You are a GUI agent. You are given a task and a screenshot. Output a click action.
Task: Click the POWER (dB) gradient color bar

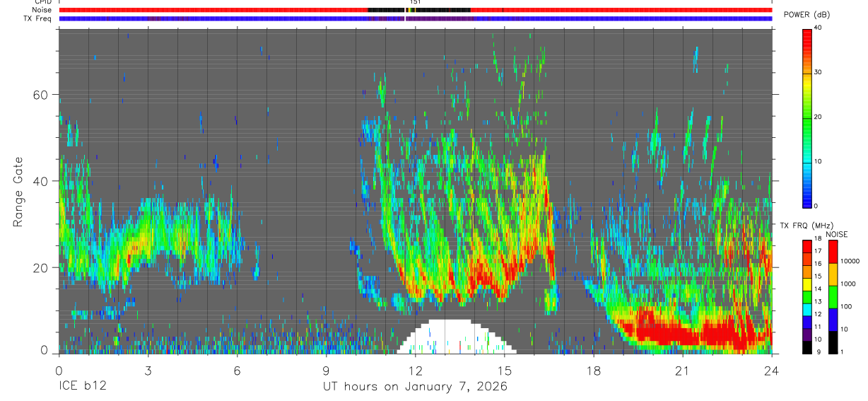807,117
